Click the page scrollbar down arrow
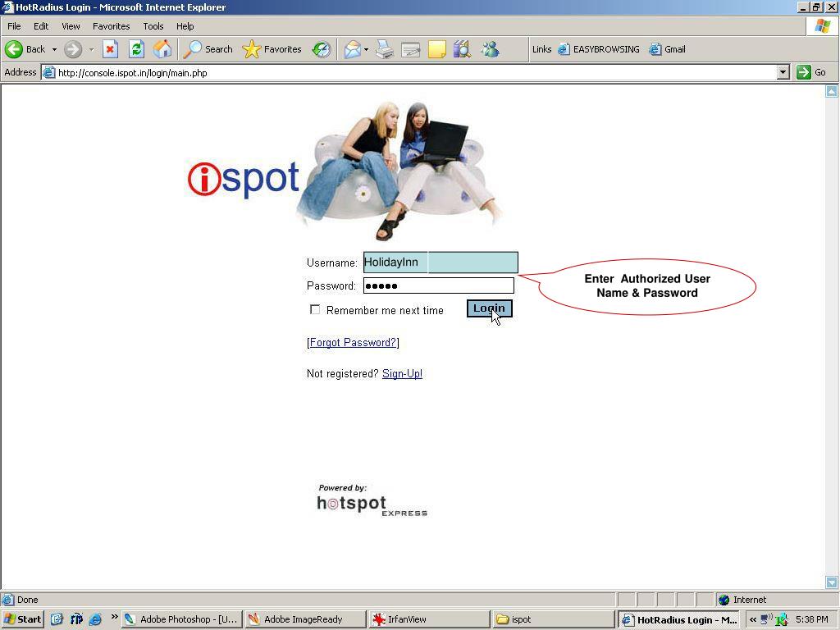The height and width of the screenshot is (630, 840). pyautogui.click(x=831, y=582)
